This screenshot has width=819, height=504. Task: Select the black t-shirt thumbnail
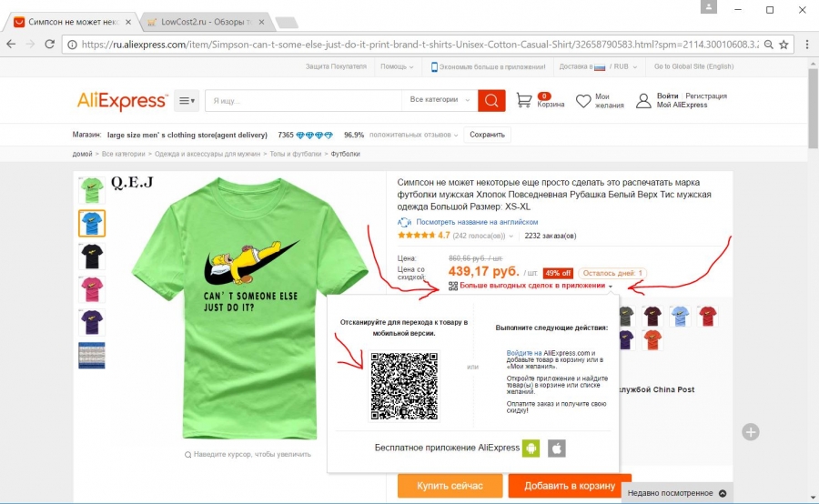point(92,256)
